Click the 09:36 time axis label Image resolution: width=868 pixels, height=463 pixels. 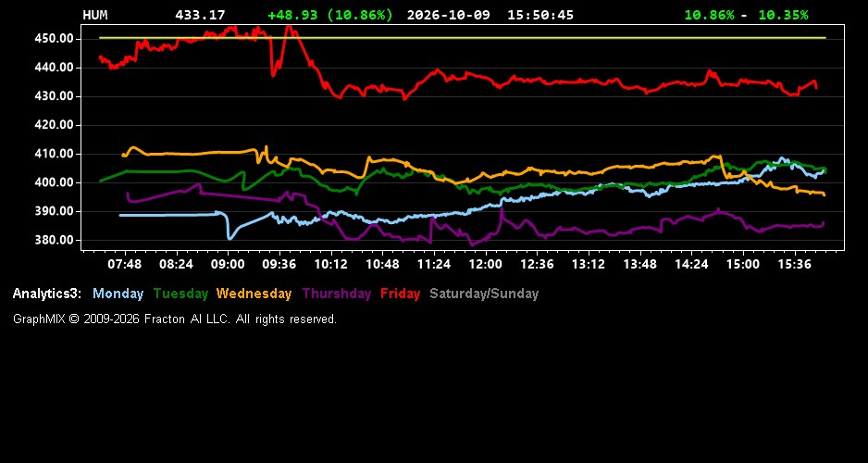click(279, 264)
